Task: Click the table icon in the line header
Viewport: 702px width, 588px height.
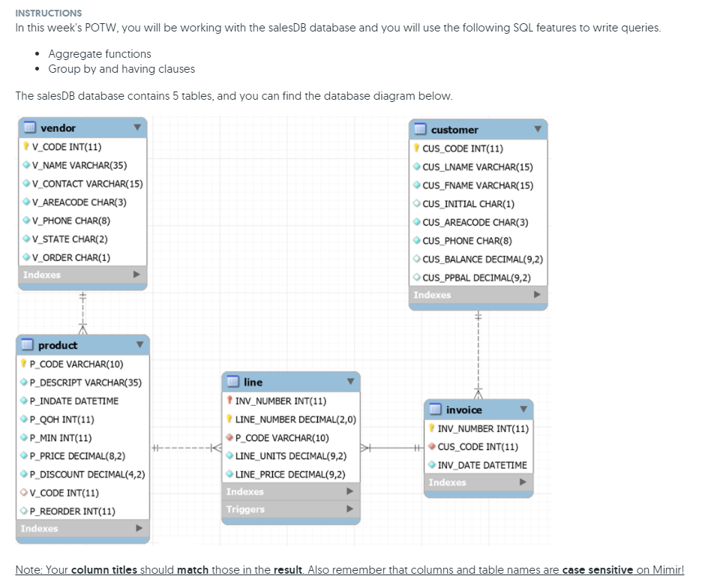Action: pyautogui.click(x=232, y=382)
